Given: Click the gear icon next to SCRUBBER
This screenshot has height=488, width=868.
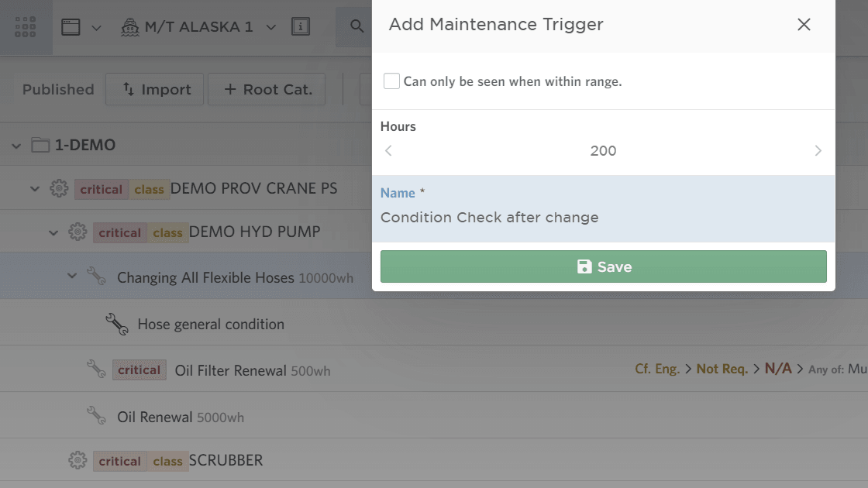Looking at the screenshot, I should click(77, 459).
